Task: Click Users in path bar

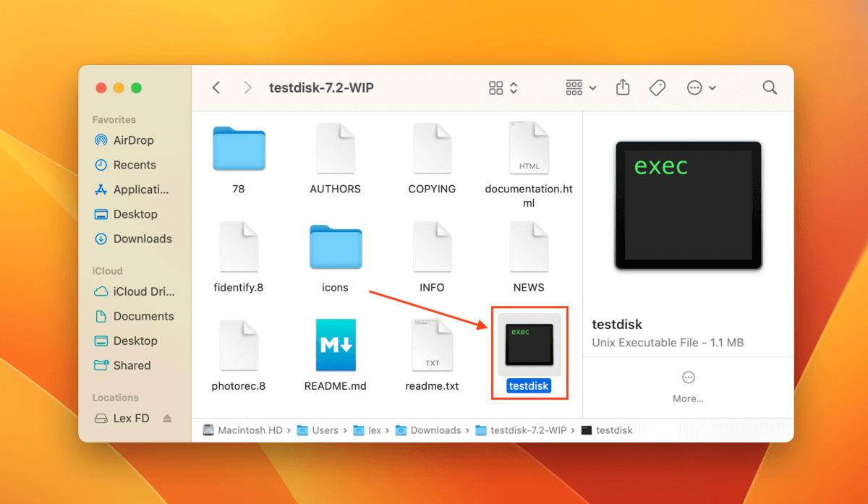Action: click(x=318, y=430)
